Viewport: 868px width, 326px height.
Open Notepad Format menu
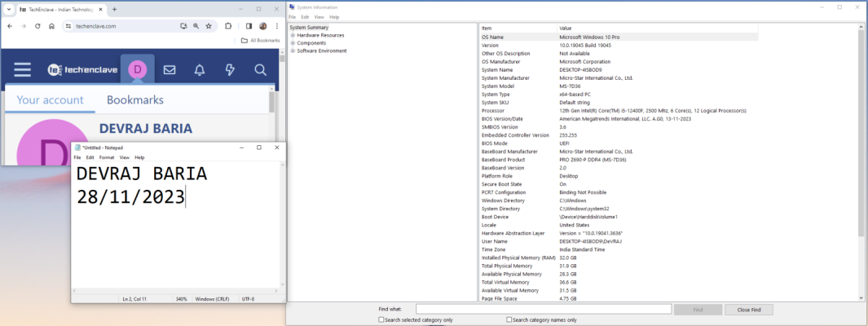(x=107, y=158)
